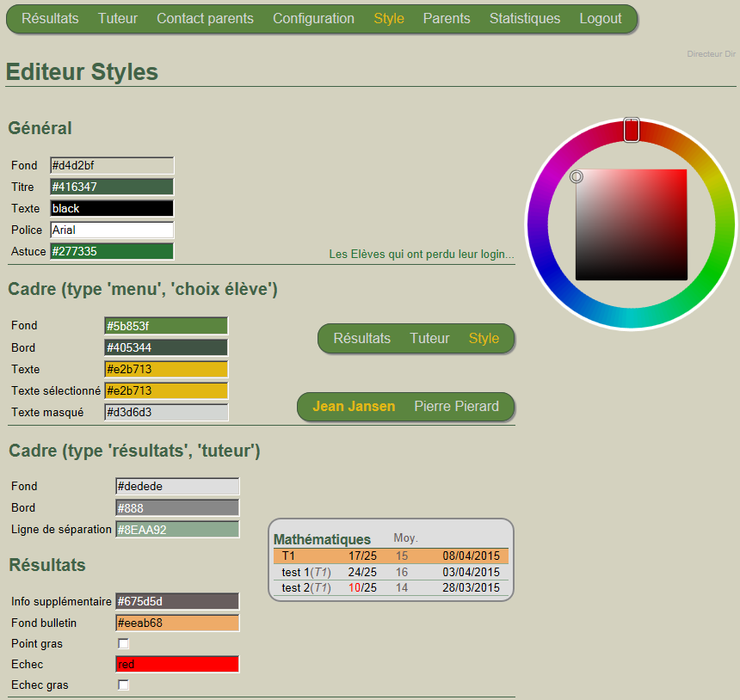The width and height of the screenshot is (740, 700).
Task: Click the hue ring marker on color wheel
Action: point(632,130)
